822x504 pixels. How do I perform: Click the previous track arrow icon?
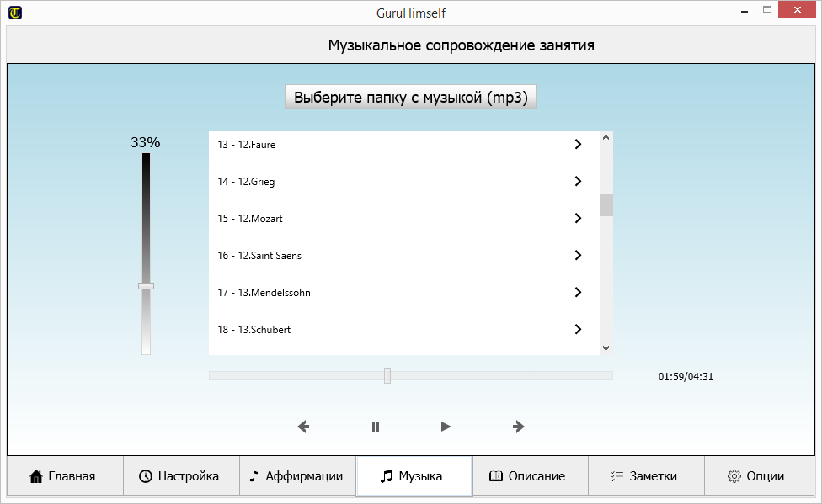coord(304,427)
